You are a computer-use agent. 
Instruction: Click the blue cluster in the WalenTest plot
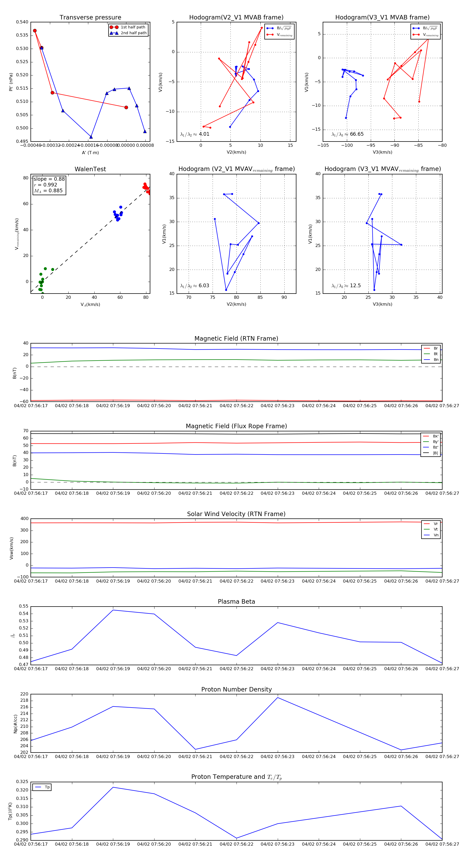pos(118,214)
